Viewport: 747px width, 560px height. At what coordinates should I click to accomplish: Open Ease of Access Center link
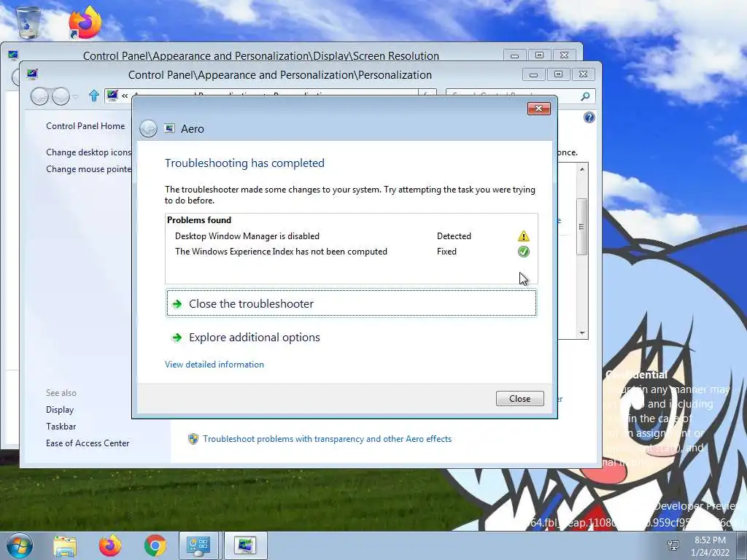[x=88, y=443]
